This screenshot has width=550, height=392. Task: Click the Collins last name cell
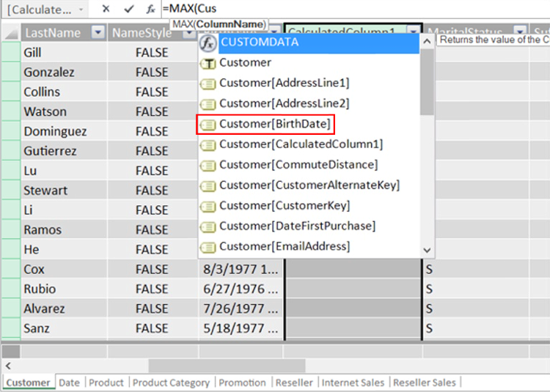(64, 92)
